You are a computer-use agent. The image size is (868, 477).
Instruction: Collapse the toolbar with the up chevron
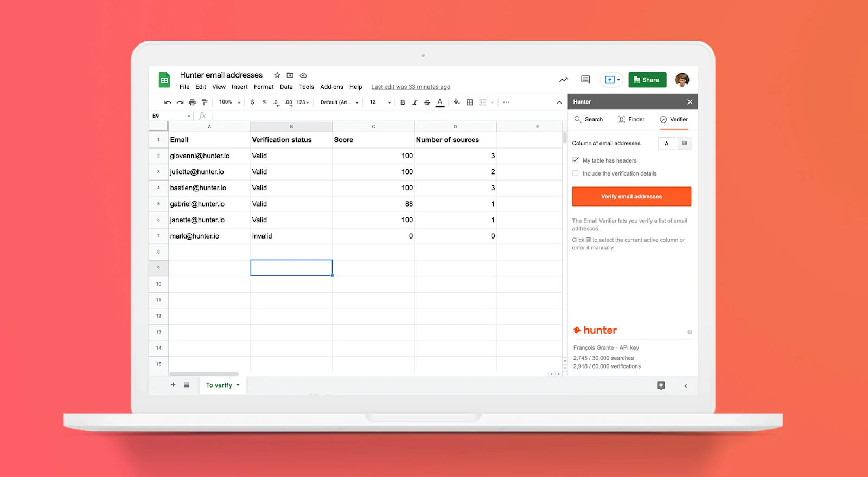559,102
